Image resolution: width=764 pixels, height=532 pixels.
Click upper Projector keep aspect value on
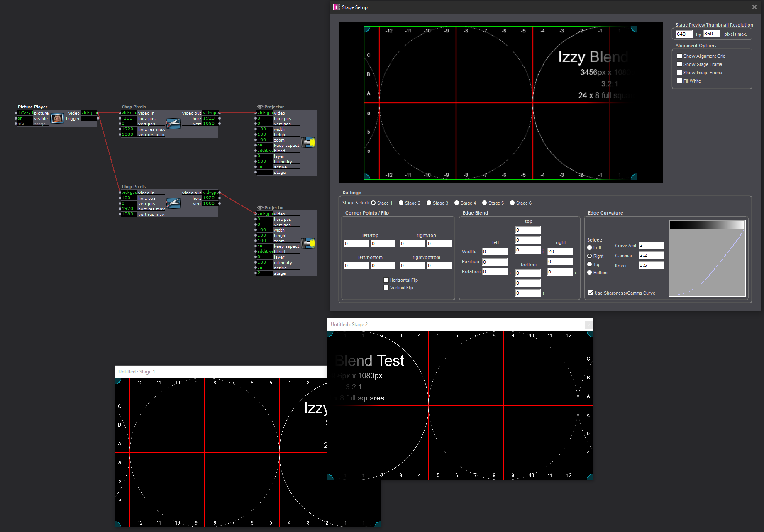tap(265, 145)
